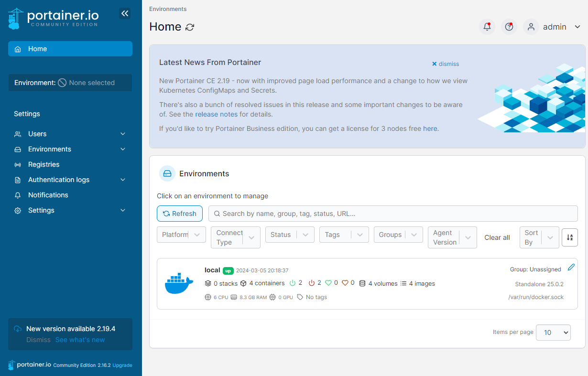Click the environment search input field

[x=393, y=214]
